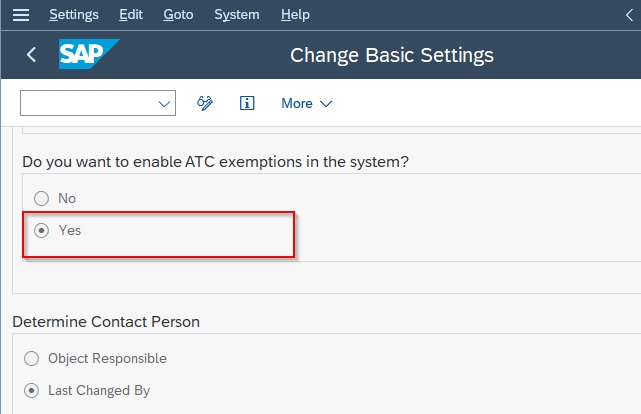The height and width of the screenshot is (414, 641).
Task: Click inside the command input field
Action: click(88, 103)
